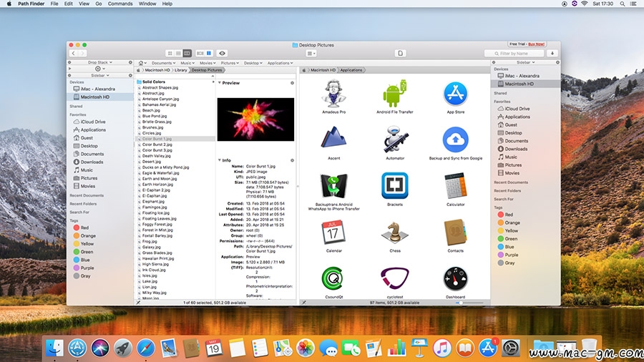Open Siri from the Dock
Screen dimensions: 644x362
click(99, 348)
